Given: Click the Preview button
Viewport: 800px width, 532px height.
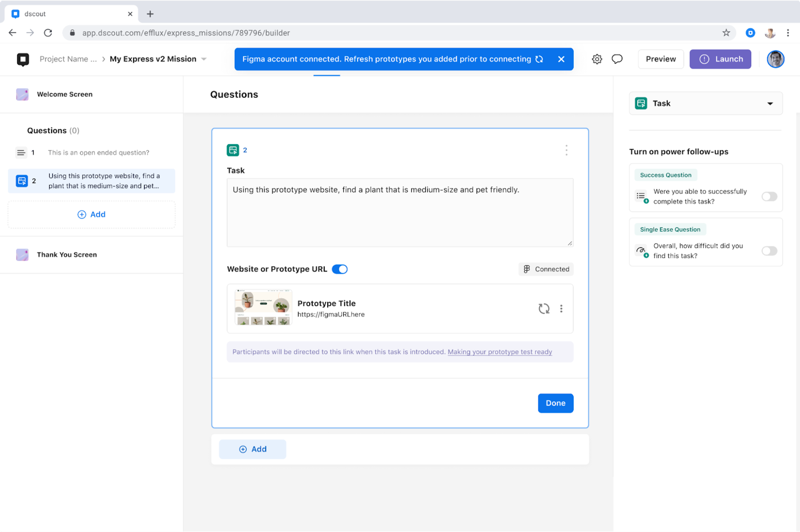Looking at the screenshot, I should coord(661,59).
